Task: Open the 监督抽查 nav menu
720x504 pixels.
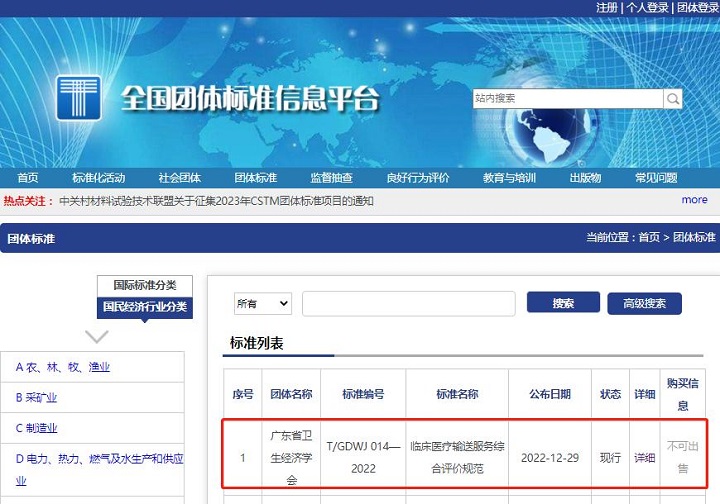Action: pos(332,178)
